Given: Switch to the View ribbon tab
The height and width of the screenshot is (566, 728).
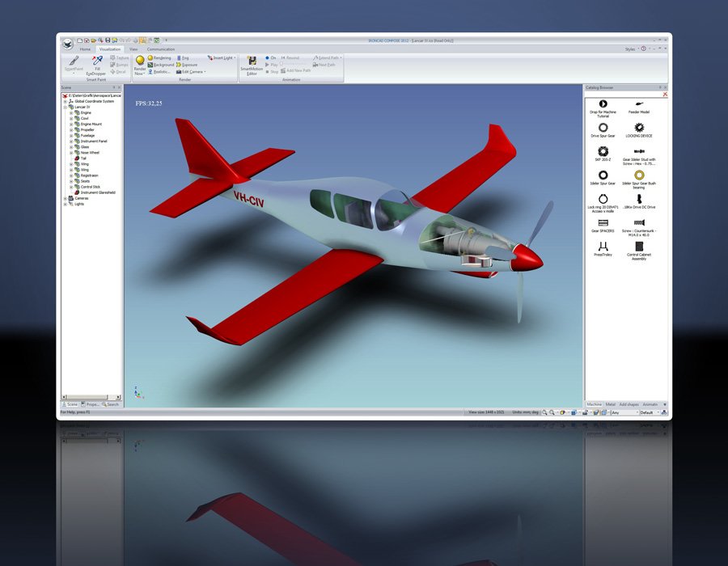Looking at the screenshot, I should [x=133, y=49].
